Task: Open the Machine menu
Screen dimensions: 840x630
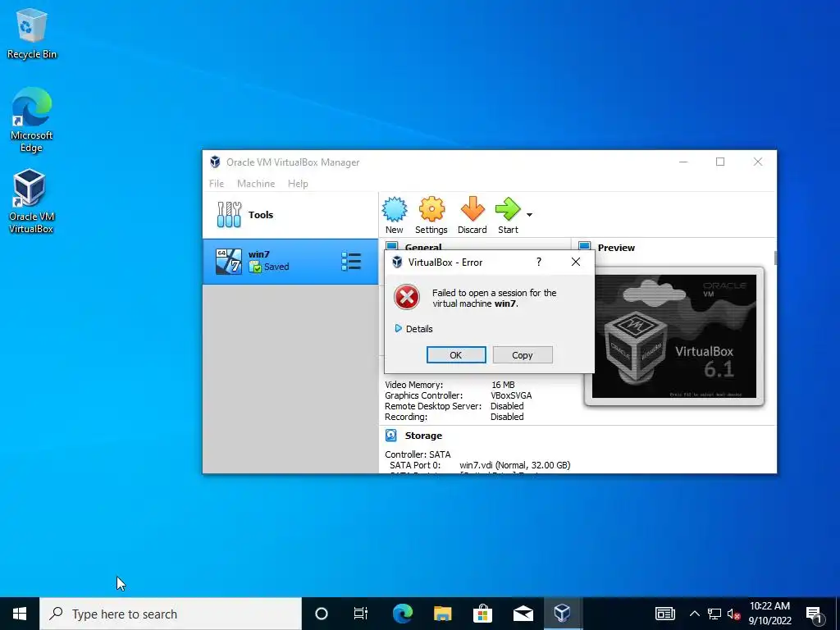Action: 256,183
